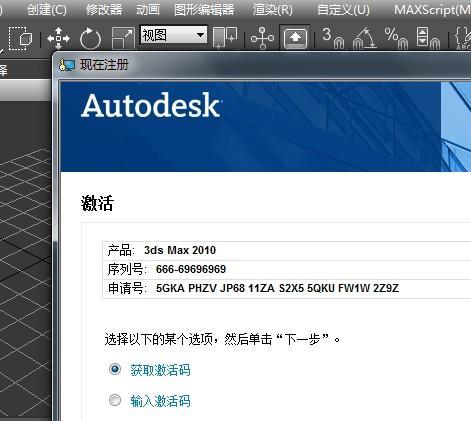This screenshot has height=421, width=471.
Task: Click the 获取激活码 link text
Action: click(160, 370)
